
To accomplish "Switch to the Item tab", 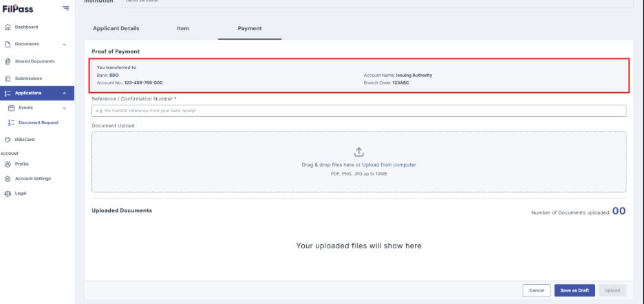I will (183, 28).
